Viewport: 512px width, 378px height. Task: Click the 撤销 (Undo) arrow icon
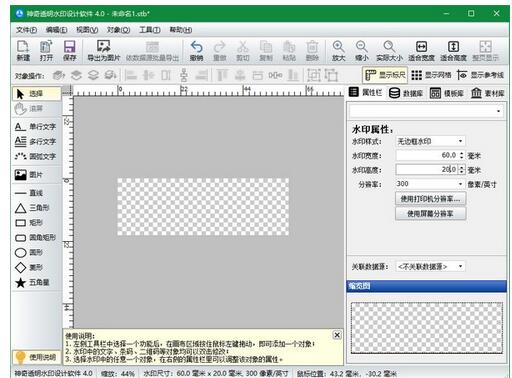[196, 51]
